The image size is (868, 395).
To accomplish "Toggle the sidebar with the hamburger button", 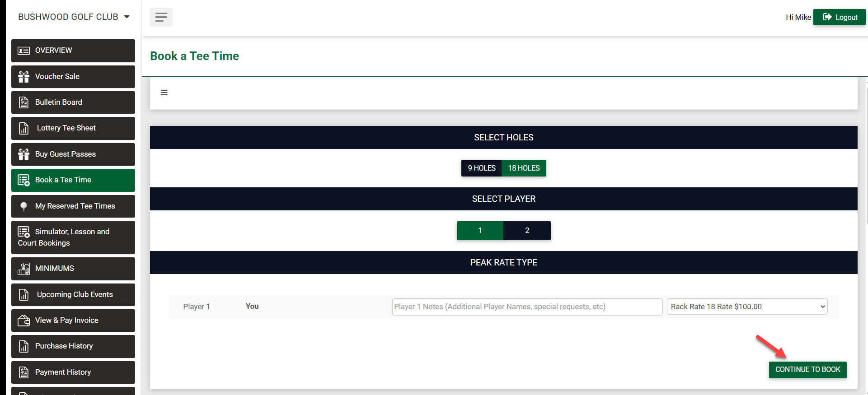I will click(x=161, y=17).
